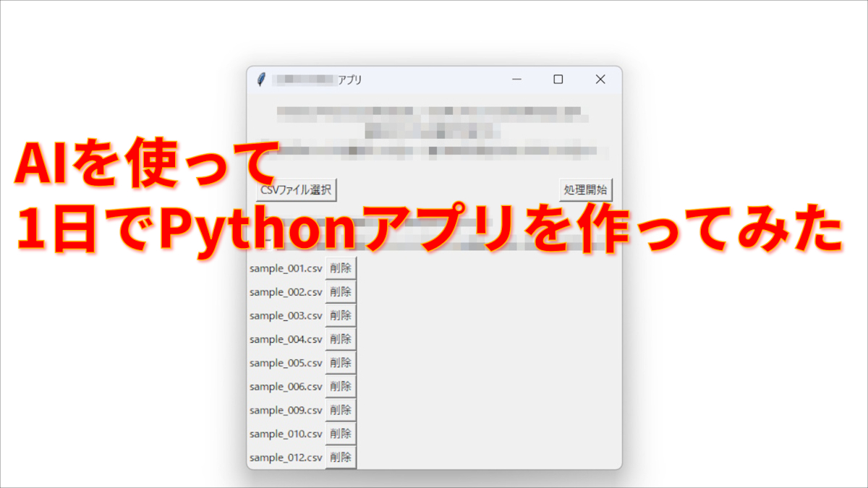868x488 pixels.
Task: Delete sample_001.csv using its 削除 button
Action: (341, 267)
